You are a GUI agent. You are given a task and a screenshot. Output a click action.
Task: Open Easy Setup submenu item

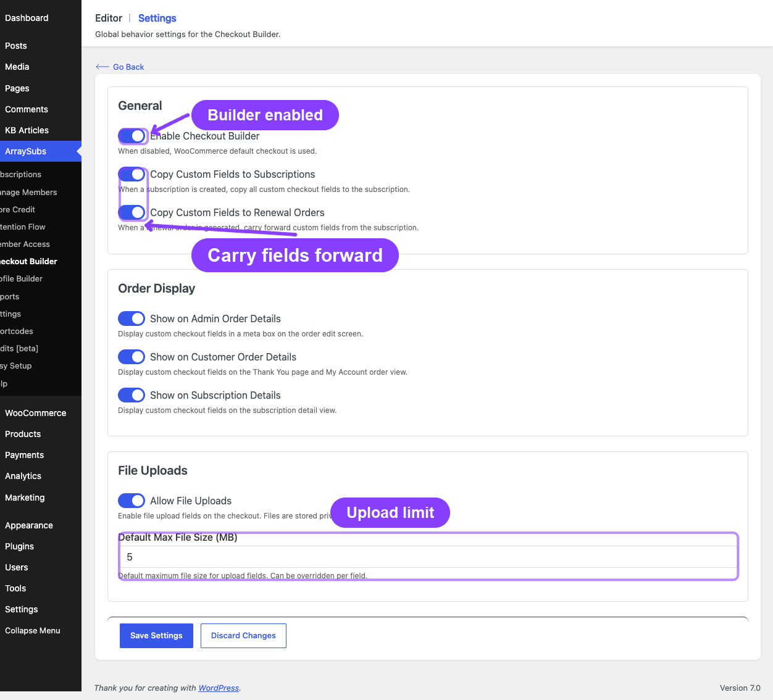41,365
